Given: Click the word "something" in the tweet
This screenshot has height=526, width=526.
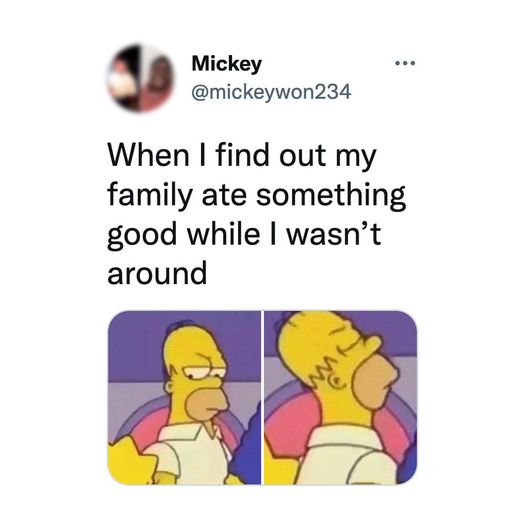Looking at the screenshot, I should (331, 196).
